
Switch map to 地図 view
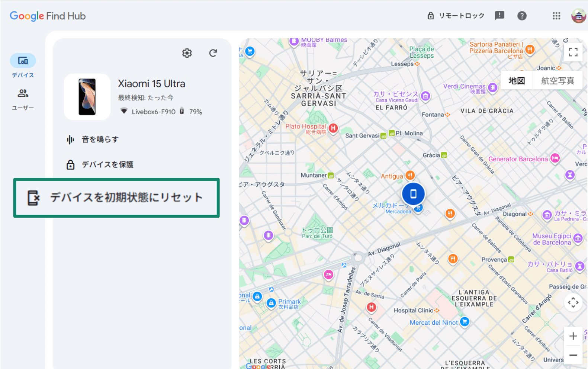(x=517, y=80)
